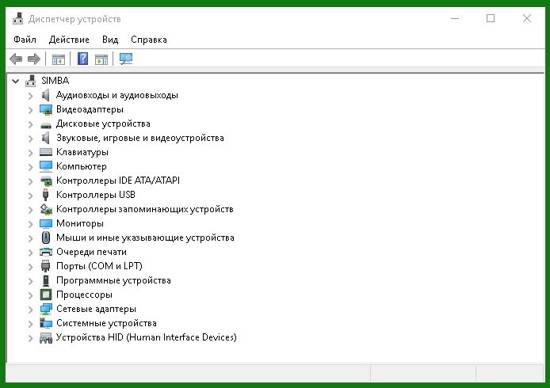This screenshot has height=388, width=550.
Task: Expand the Контроллеры USB chevron
Action: (x=31, y=195)
